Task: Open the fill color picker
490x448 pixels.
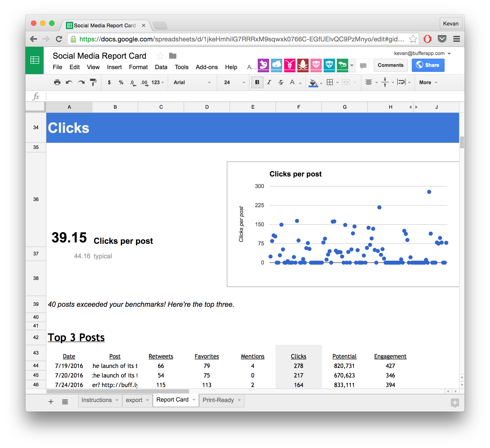Action: 314,83
